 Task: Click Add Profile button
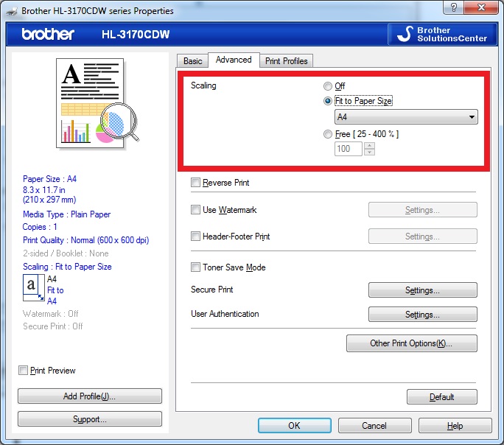tap(90, 396)
